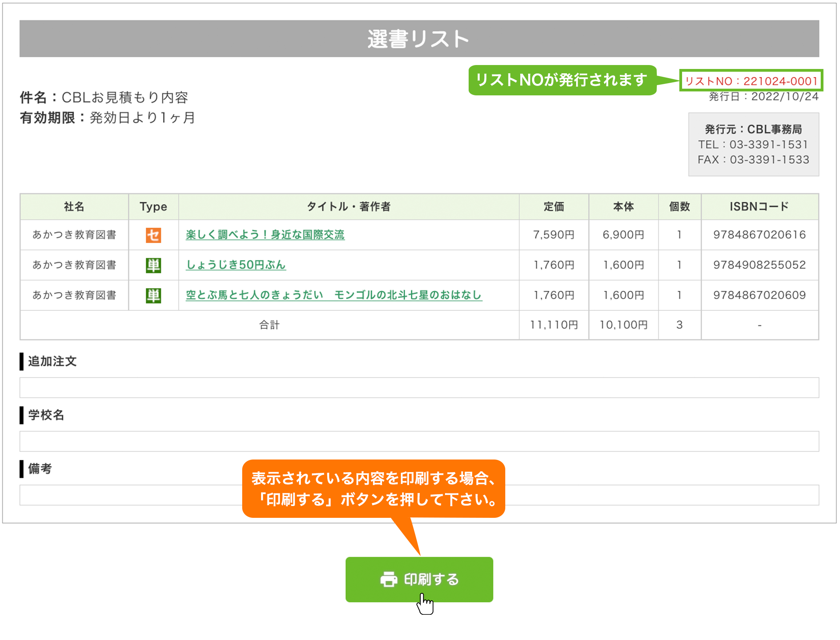Click the green 単 icon for 空とぶ馬 row

[153, 296]
